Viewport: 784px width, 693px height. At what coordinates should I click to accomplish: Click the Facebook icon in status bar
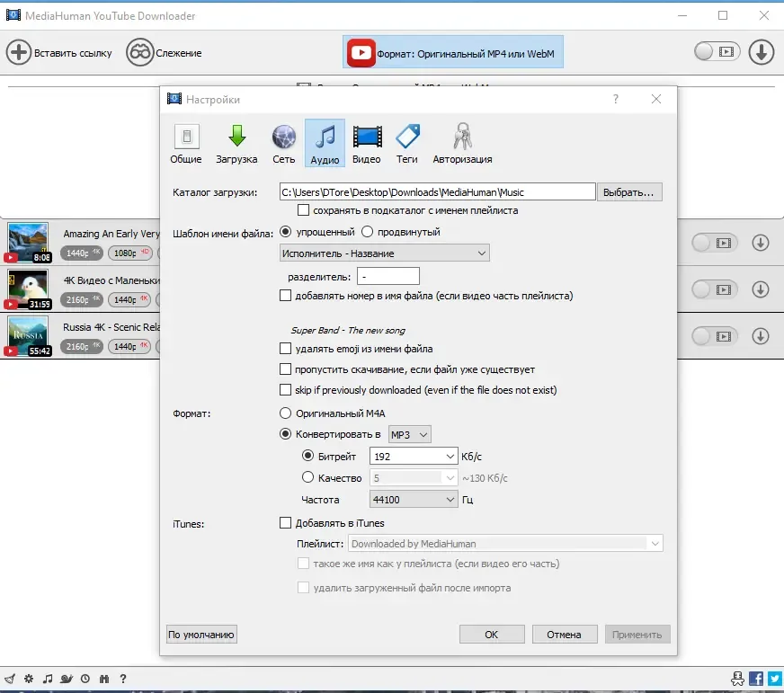tap(755, 679)
